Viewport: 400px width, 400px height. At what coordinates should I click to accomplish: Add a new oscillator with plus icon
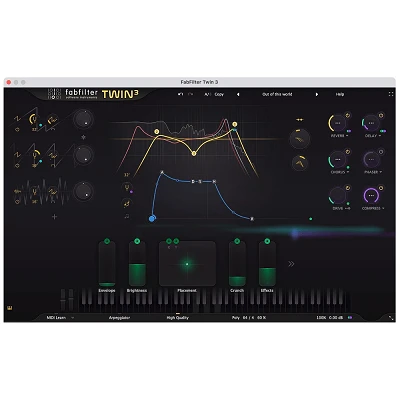[x=55, y=217]
